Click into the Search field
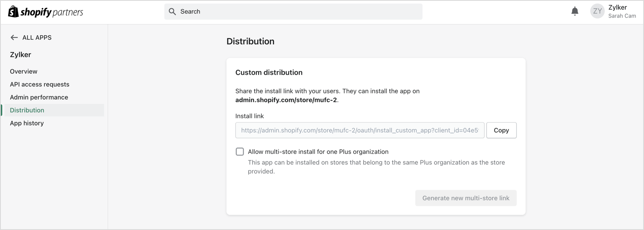644x230 pixels. [x=297, y=12]
